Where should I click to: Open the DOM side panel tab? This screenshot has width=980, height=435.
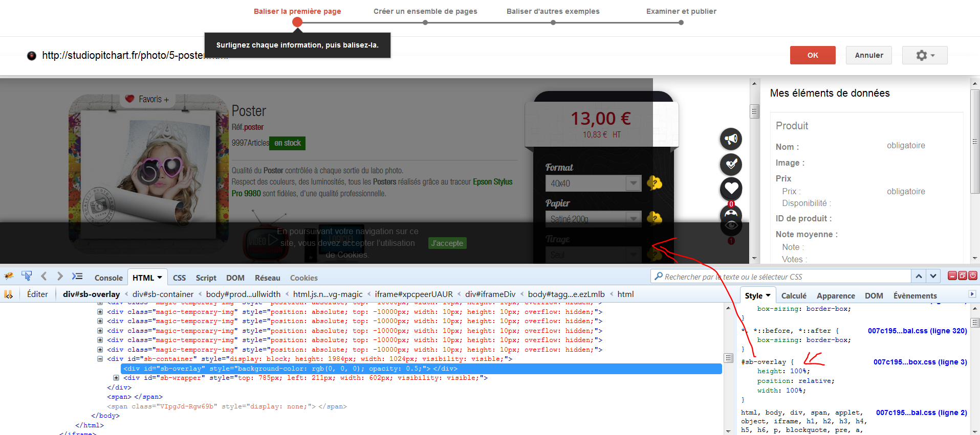pos(874,295)
